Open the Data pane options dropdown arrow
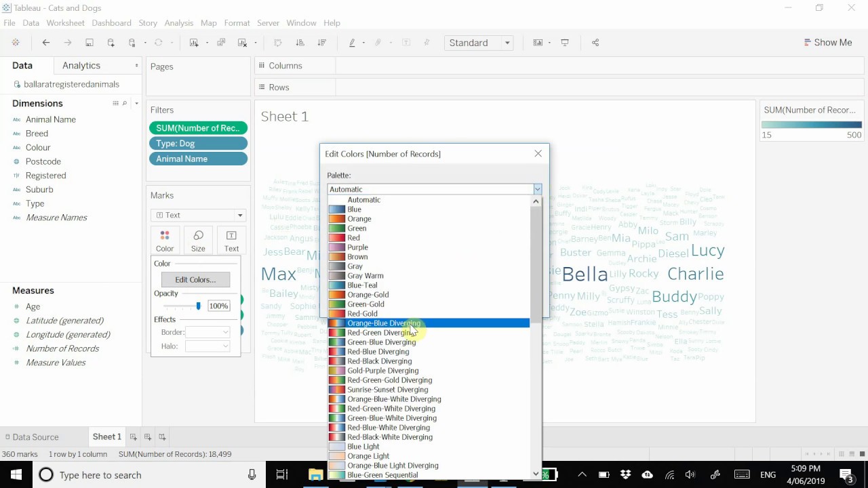The width and height of the screenshot is (868, 488). pyautogui.click(x=136, y=66)
